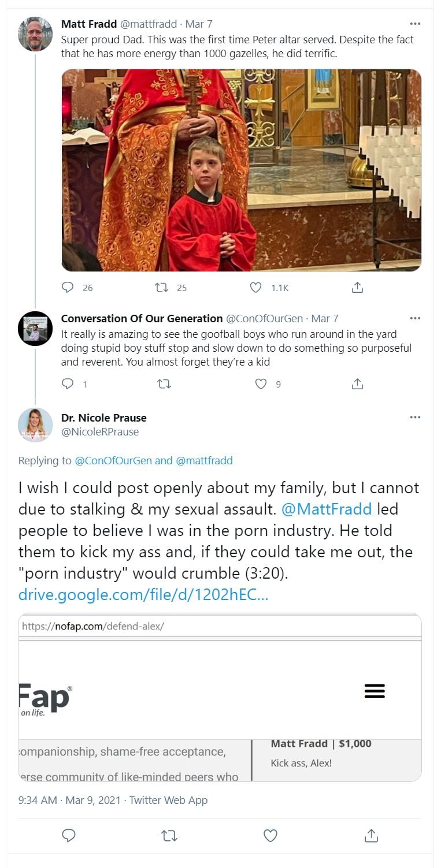
Task: Reply to Dr. Nicole Prause's main tweet
Action: [68, 835]
